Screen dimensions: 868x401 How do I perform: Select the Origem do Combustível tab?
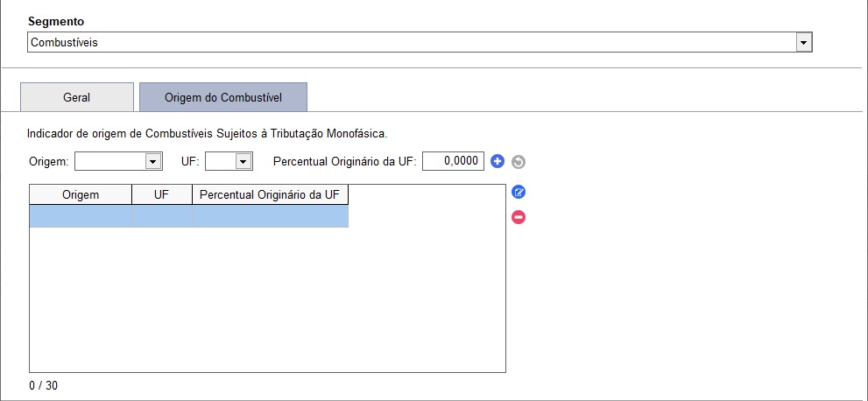point(223,97)
